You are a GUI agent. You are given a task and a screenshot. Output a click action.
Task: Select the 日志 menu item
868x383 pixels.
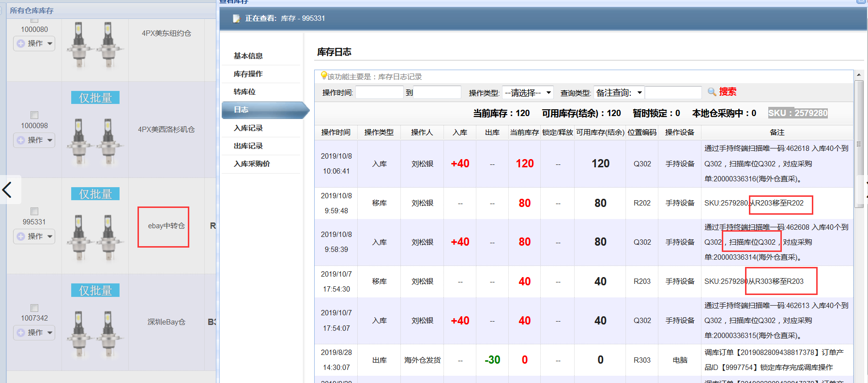(265, 110)
